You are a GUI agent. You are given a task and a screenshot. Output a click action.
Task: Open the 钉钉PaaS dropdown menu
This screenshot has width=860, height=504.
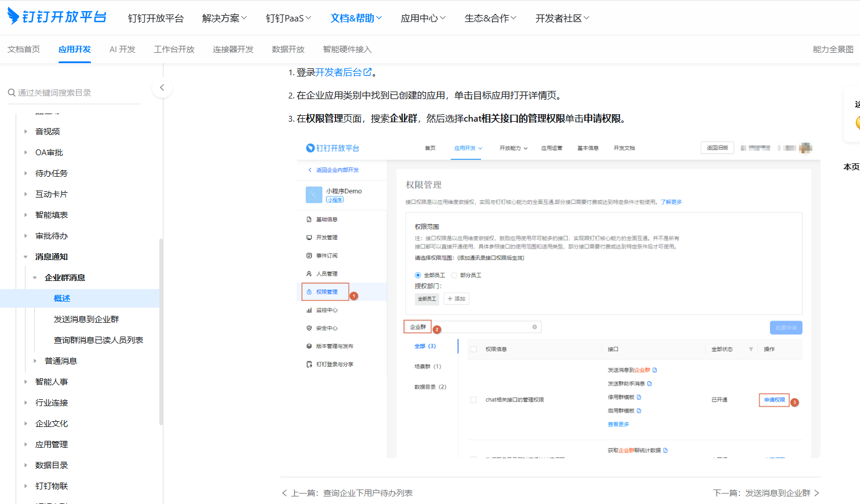pos(289,19)
